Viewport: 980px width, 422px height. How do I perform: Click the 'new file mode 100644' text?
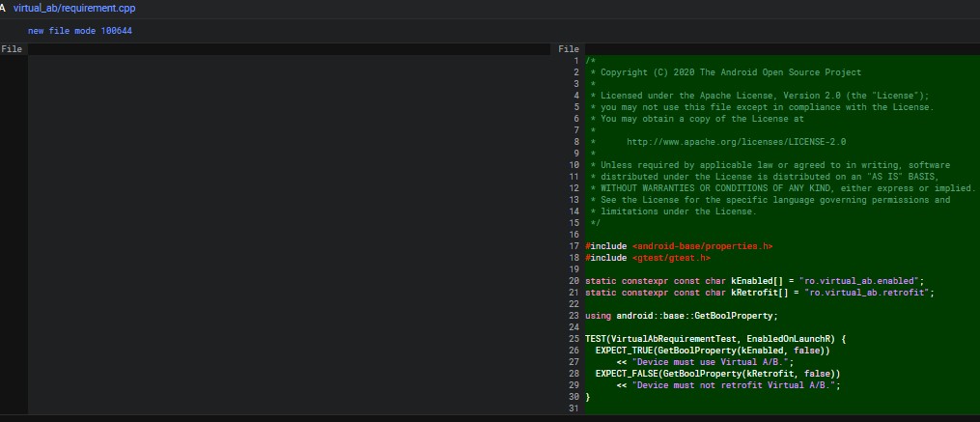click(80, 31)
